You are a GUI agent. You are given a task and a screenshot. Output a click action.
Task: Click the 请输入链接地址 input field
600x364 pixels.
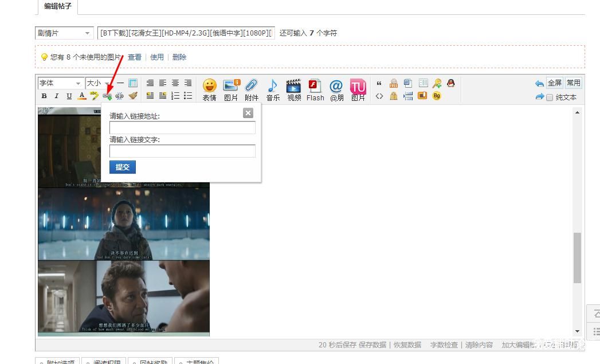[x=182, y=127]
